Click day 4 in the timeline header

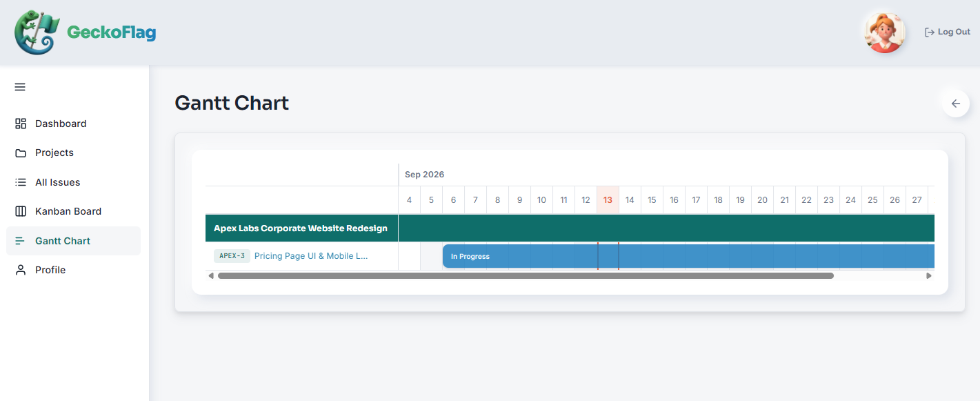point(409,200)
